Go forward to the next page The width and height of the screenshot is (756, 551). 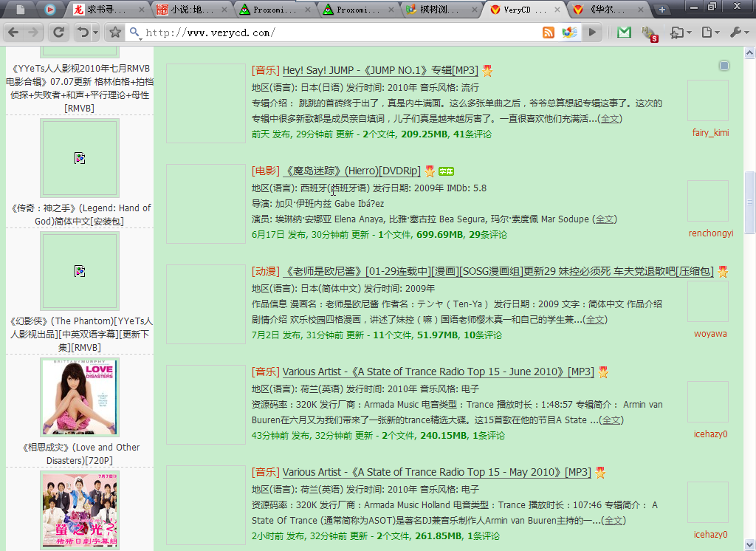tap(33, 32)
